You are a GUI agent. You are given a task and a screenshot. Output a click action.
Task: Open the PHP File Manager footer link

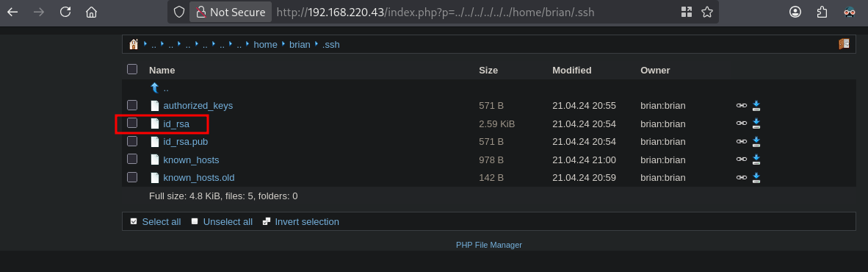pyautogui.click(x=489, y=245)
